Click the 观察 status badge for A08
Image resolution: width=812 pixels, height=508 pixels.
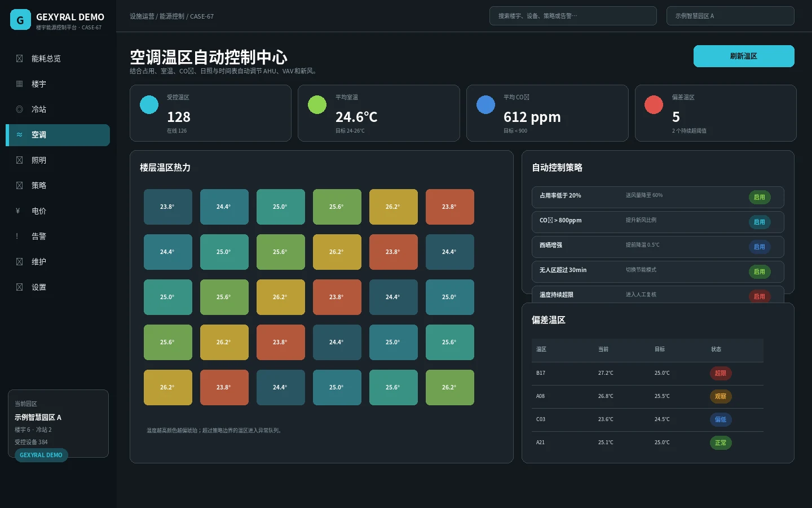[721, 396]
